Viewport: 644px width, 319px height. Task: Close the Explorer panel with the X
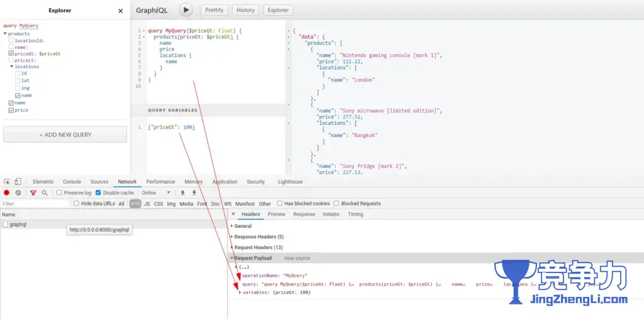(x=120, y=11)
